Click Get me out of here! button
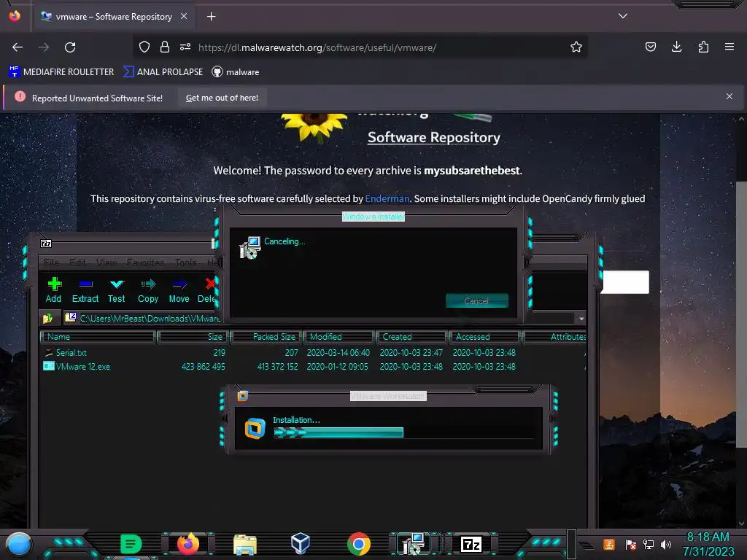The height and width of the screenshot is (560, 747). [x=222, y=98]
